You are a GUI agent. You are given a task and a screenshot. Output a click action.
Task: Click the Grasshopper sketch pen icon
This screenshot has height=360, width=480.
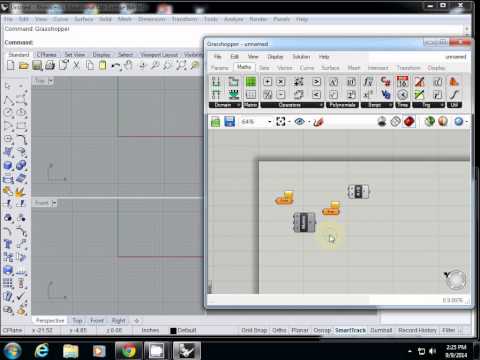coord(318,122)
